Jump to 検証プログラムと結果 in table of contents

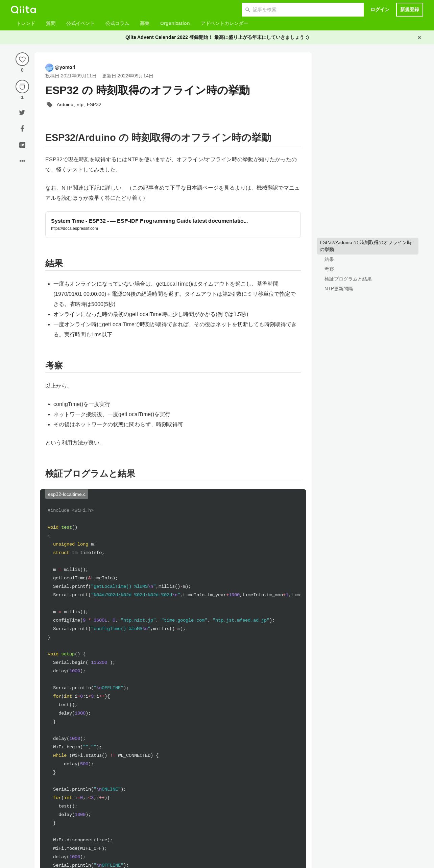[x=348, y=279]
